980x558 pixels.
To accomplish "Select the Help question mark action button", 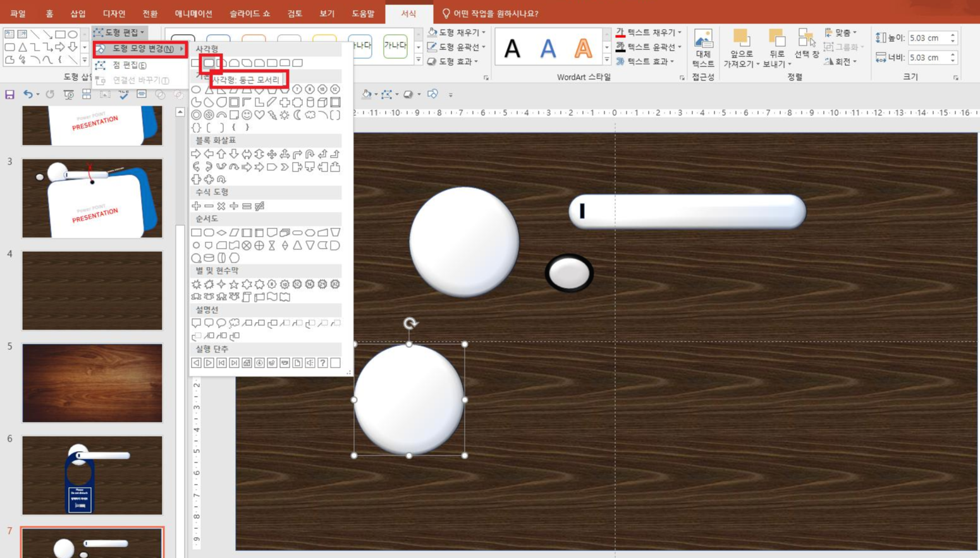I will coord(322,363).
